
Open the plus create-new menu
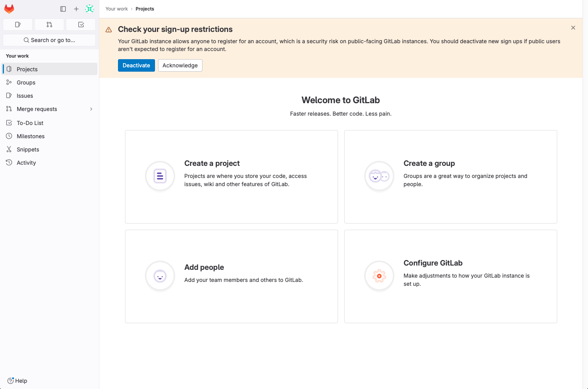tap(76, 9)
